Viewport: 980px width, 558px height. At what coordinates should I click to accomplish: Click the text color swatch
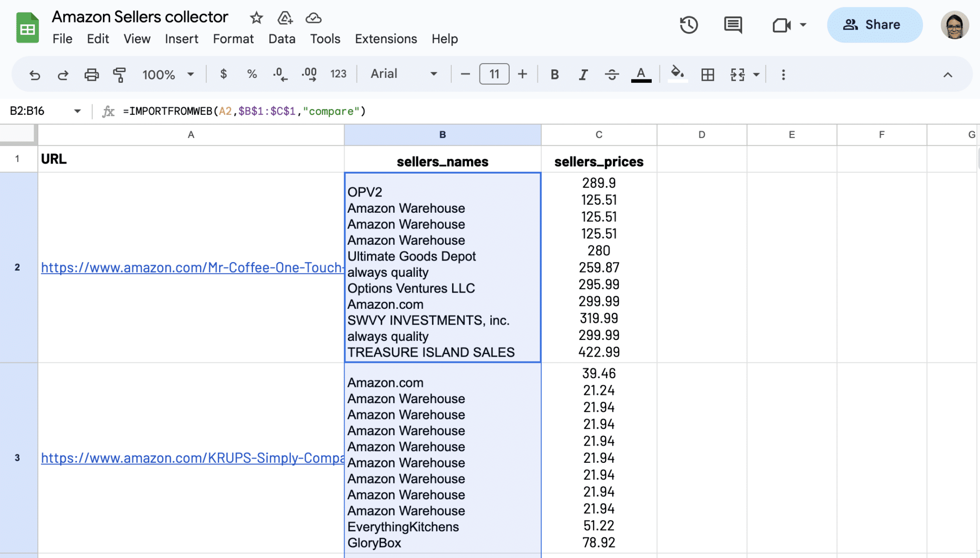click(641, 74)
